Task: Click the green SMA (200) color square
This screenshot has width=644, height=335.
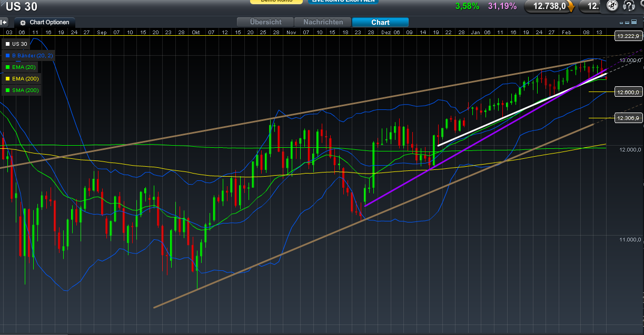Action: 7,90
